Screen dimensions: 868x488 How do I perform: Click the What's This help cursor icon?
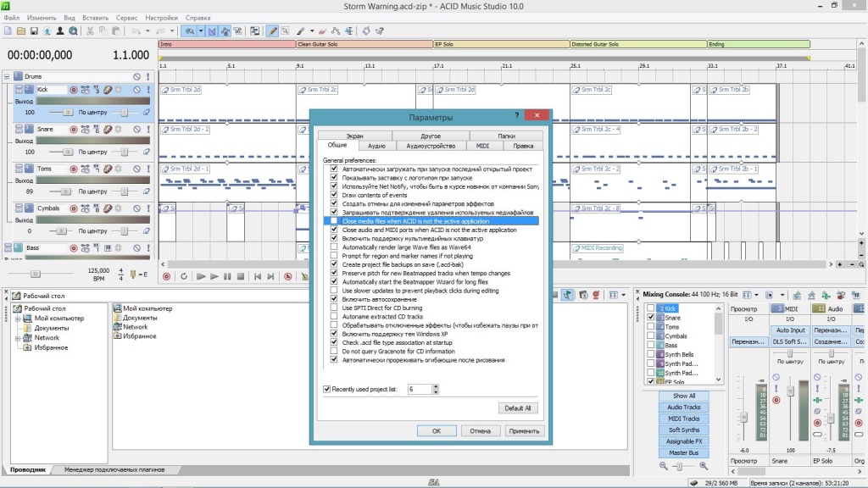click(x=380, y=31)
